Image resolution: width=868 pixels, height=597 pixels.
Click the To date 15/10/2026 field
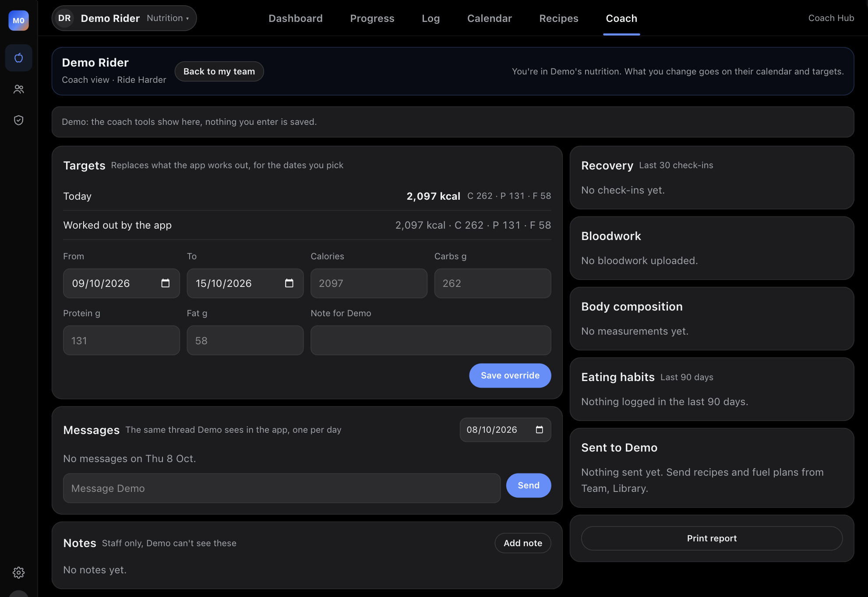coord(245,283)
